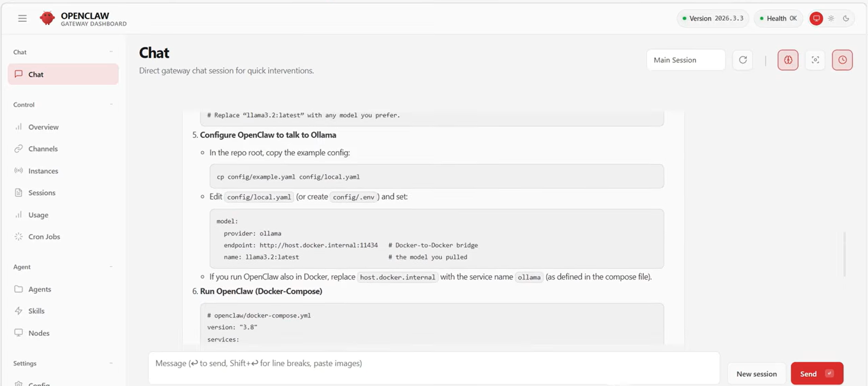Image resolution: width=868 pixels, height=386 pixels.
Task: Click the Sessions document icon
Action: pos(19,193)
